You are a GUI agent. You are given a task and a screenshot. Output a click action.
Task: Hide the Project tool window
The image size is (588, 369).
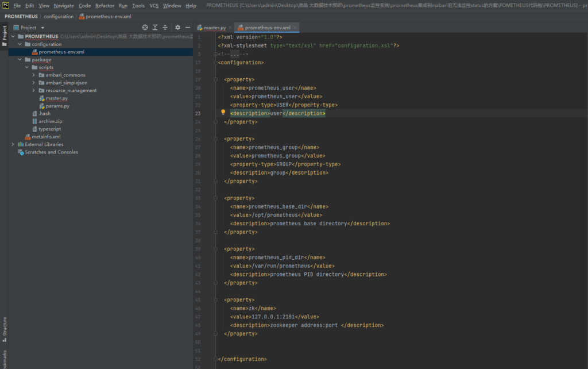188,28
